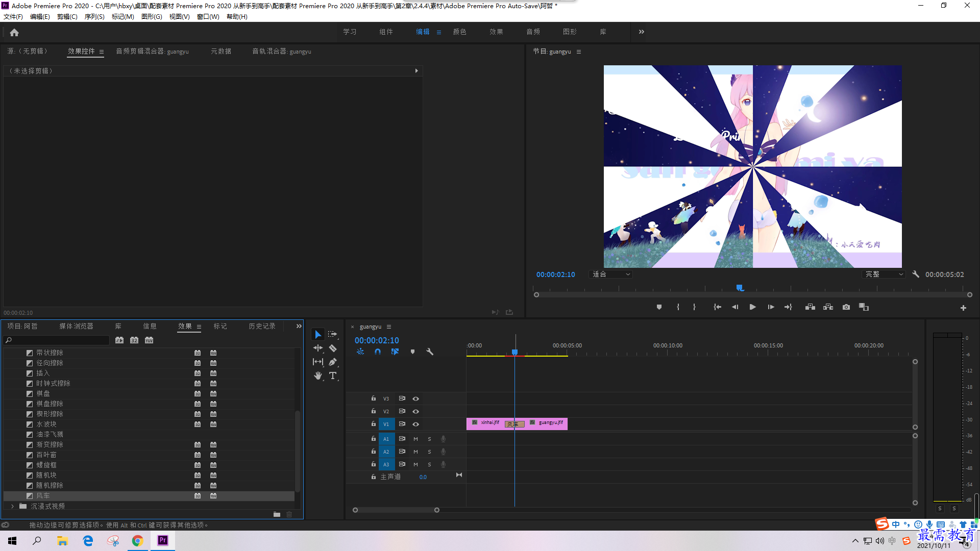Mute audio track A1
This screenshot has height=551, width=980.
[415, 439]
